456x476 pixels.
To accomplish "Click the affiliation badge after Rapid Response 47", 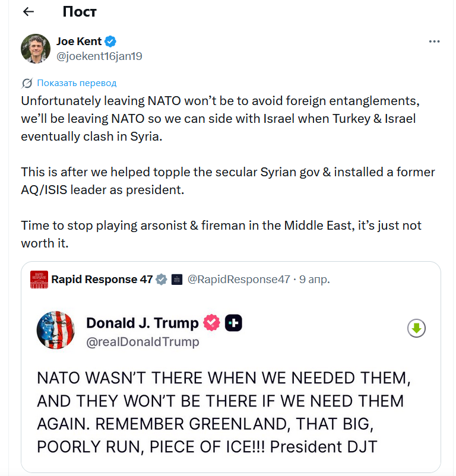I will 176,280.
